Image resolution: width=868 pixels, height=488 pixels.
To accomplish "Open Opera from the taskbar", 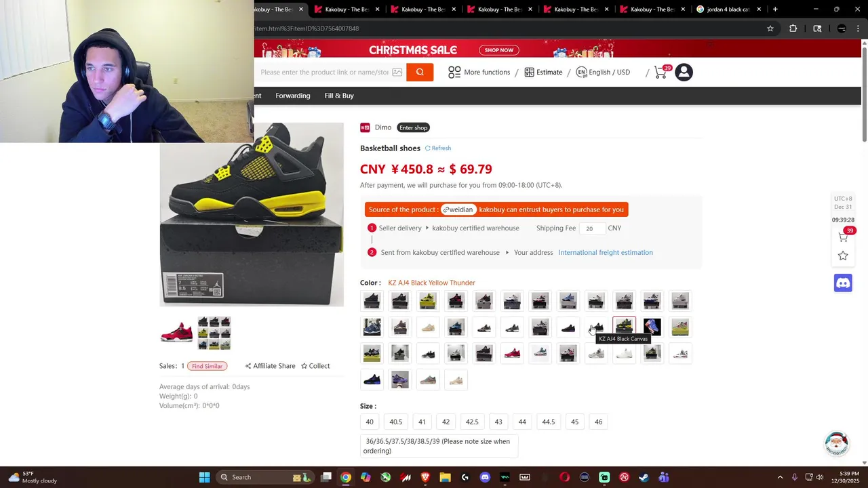I will pyautogui.click(x=564, y=477).
